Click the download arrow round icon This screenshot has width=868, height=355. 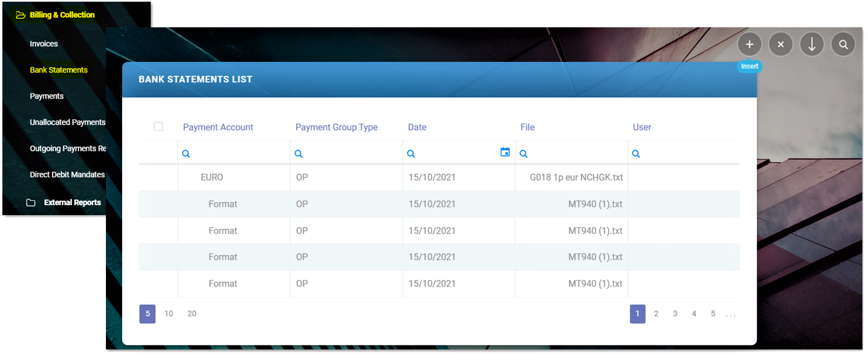point(812,45)
